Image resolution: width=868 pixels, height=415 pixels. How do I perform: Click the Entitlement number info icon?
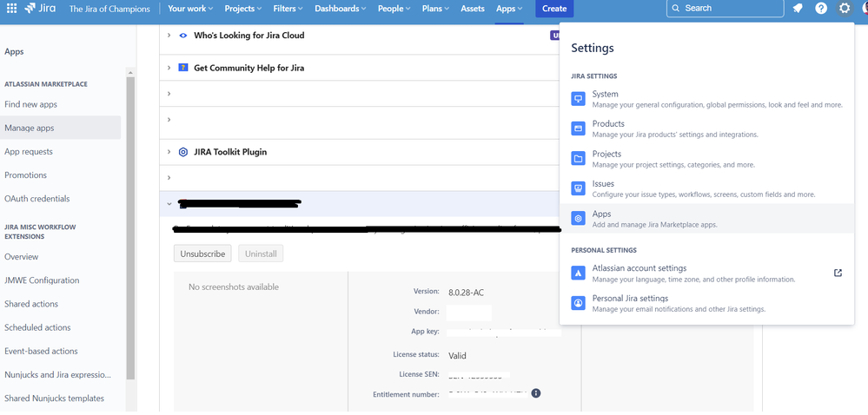click(x=535, y=393)
